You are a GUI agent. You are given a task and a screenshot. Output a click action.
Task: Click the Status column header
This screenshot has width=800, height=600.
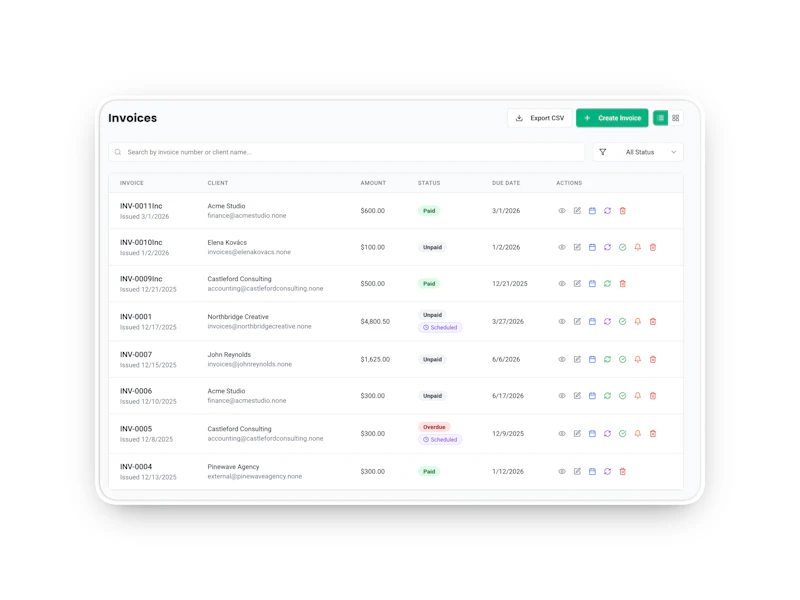429,183
